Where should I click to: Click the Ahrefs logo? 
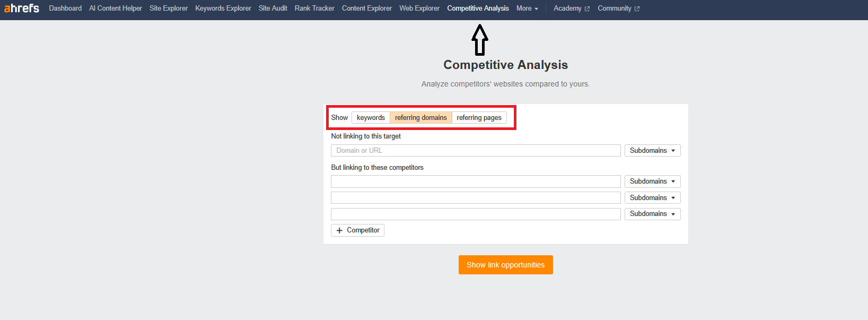pyautogui.click(x=22, y=8)
